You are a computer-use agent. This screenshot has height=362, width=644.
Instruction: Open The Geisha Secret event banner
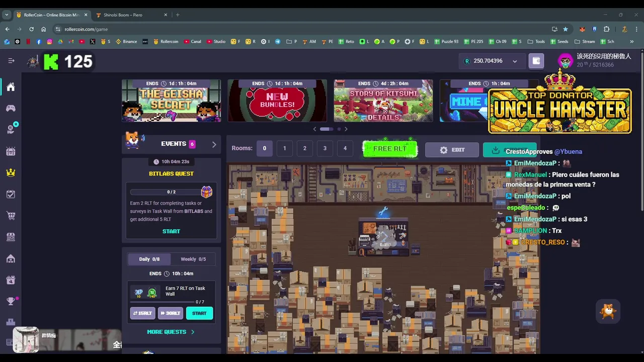coord(171,101)
